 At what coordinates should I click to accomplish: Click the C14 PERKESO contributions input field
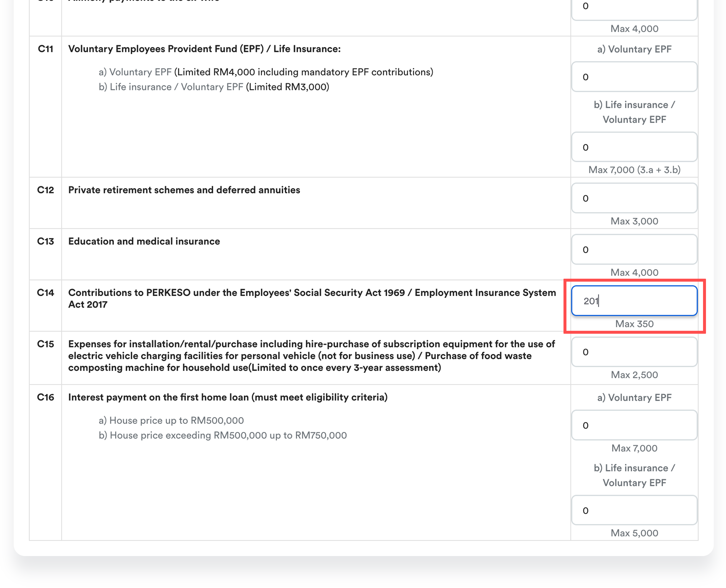click(634, 301)
